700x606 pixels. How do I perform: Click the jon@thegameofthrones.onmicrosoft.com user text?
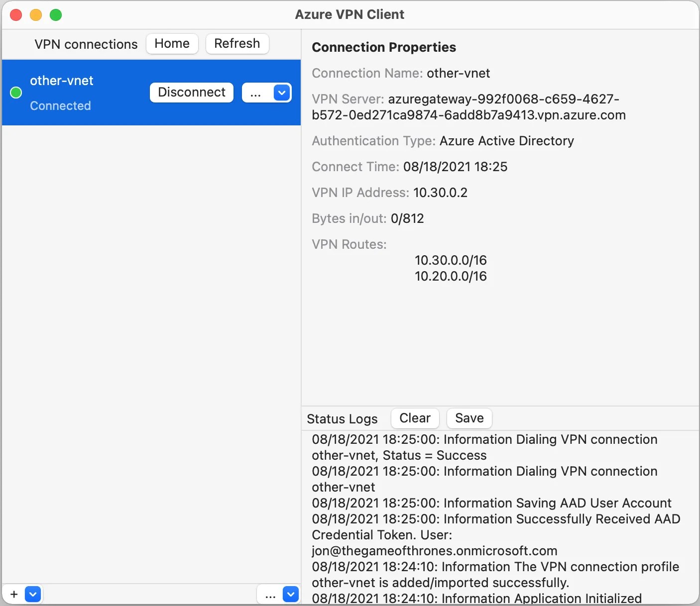click(x=434, y=551)
